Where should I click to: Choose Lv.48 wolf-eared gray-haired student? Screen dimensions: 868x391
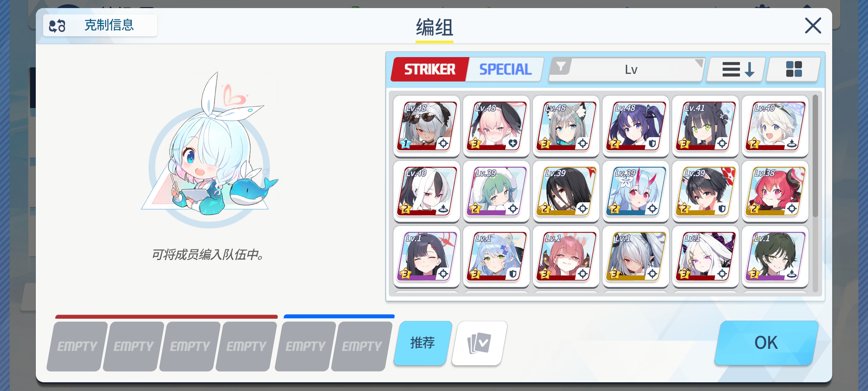tap(566, 126)
